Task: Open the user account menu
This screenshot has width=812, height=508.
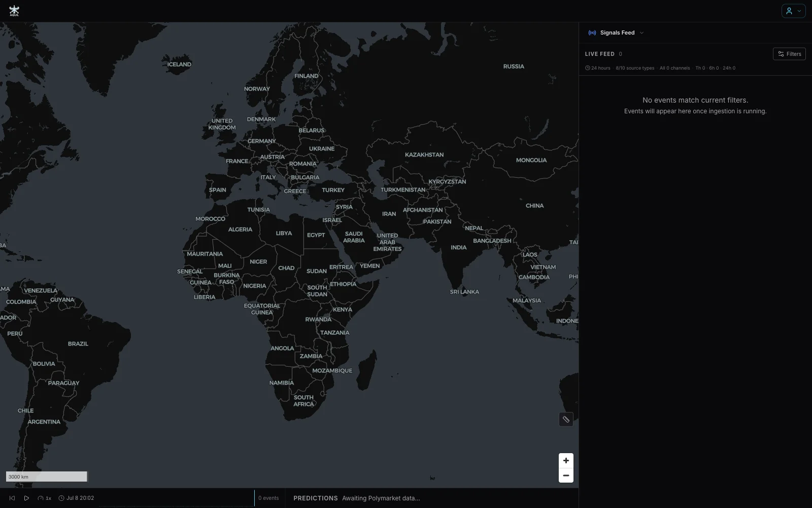Action: pyautogui.click(x=793, y=11)
